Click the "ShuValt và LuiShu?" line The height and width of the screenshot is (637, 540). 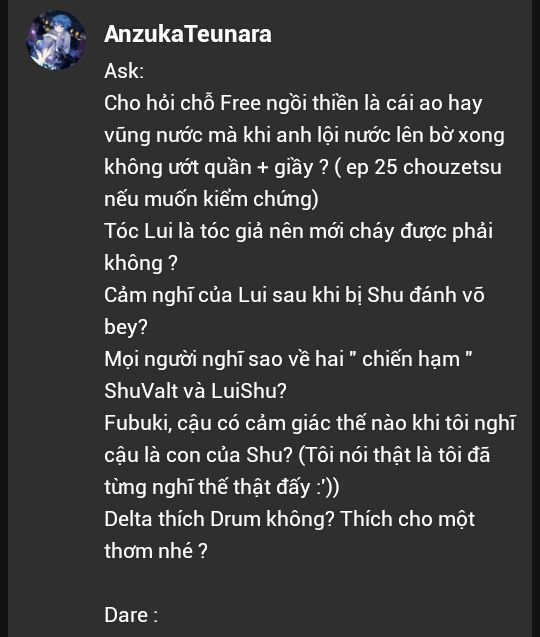coord(195,391)
